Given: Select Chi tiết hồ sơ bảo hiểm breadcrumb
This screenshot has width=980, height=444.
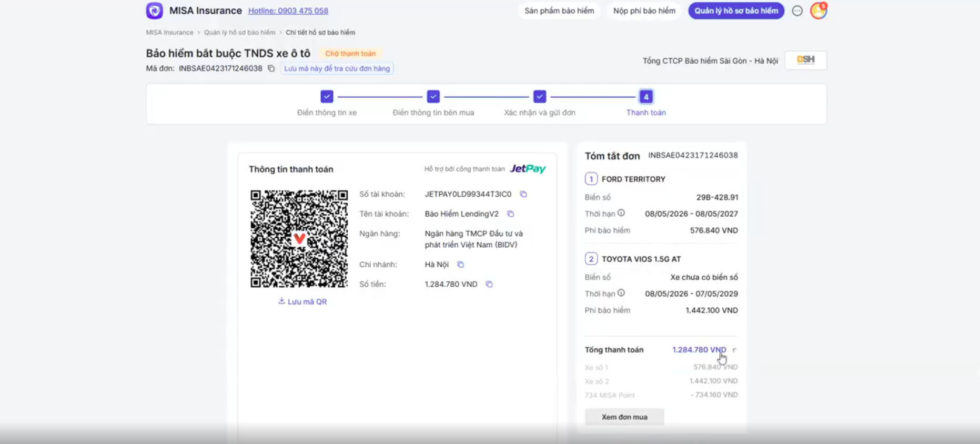Looking at the screenshot, I should [320, 33].
